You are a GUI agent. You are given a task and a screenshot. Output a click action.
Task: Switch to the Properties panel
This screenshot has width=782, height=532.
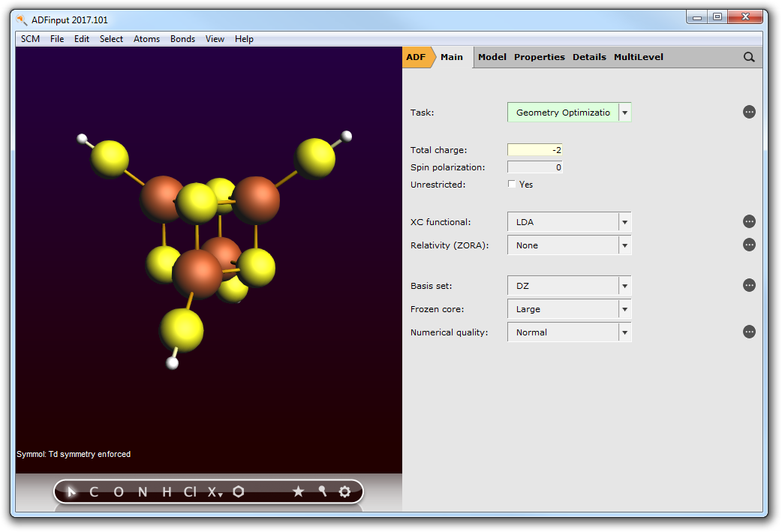540,57
